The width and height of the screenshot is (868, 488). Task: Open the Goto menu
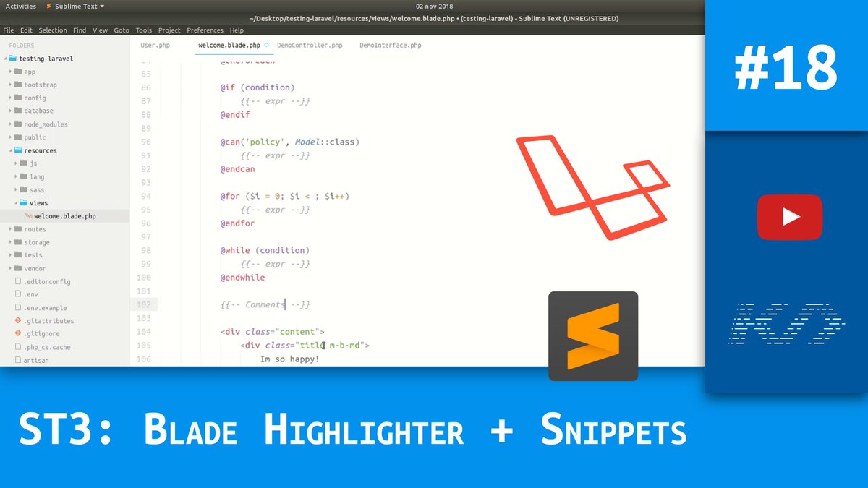point(122,30)
